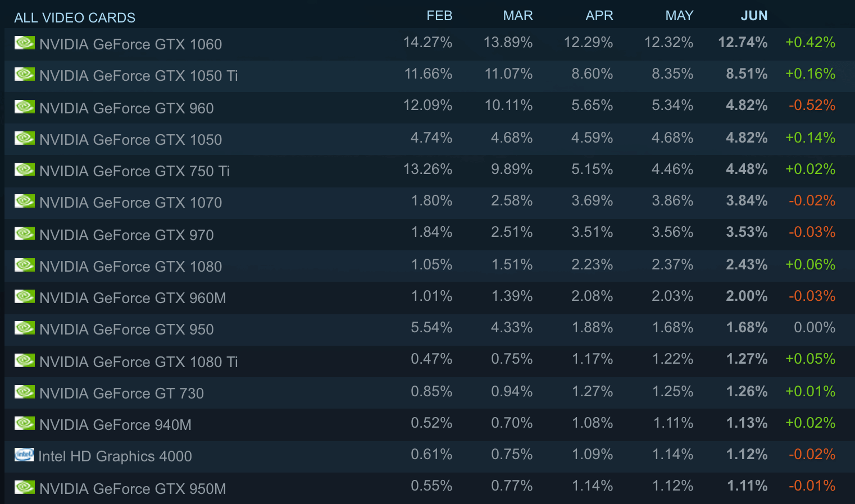Select NVIDIA GeForce GTX 970 label
The width and height of the screenshot is (855, 504).
tap(126, 235)
